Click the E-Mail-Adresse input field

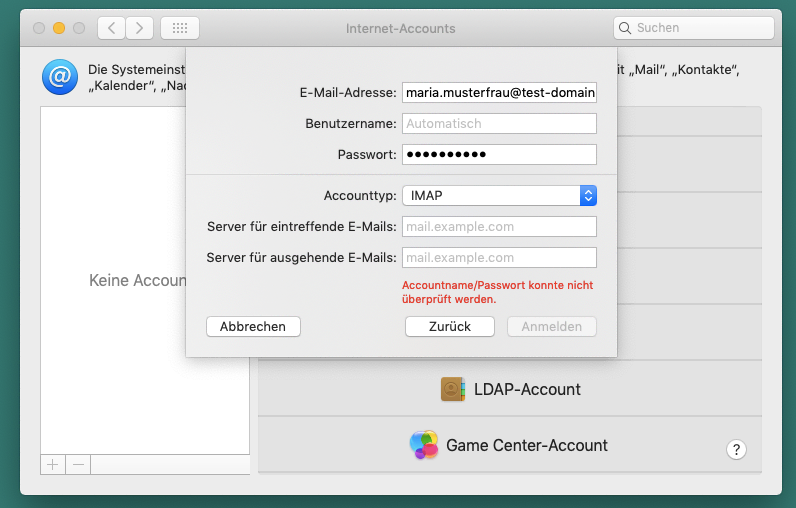click(499, 94)
